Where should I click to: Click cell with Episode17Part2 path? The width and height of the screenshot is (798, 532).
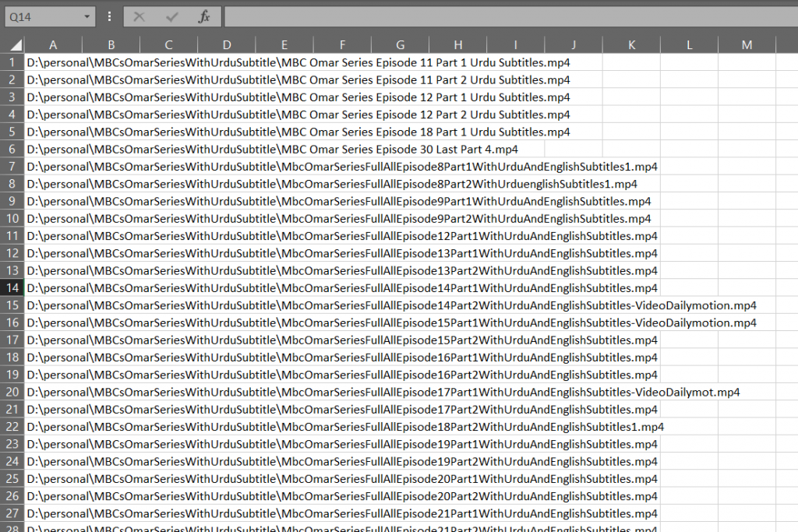[342, 410]
